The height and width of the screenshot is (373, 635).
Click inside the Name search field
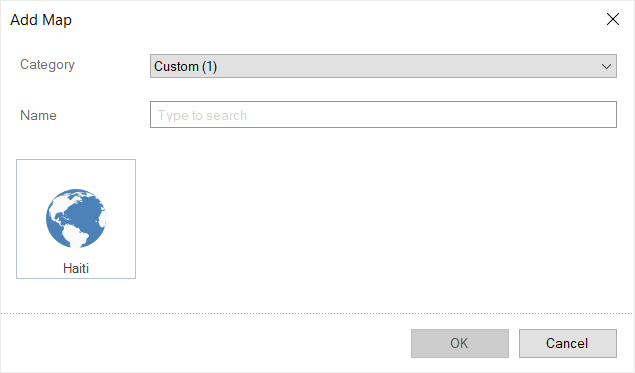point(383,115)
